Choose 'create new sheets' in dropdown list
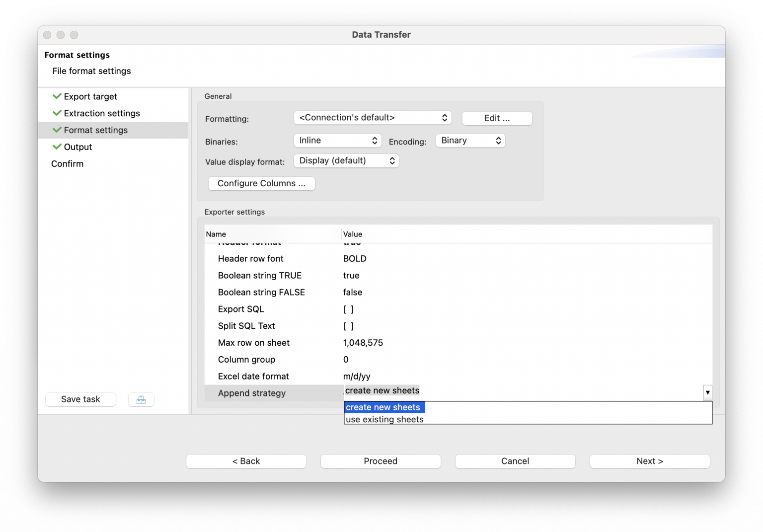The width and height of the screenshot is (763, 532). [x=383, y=407]
